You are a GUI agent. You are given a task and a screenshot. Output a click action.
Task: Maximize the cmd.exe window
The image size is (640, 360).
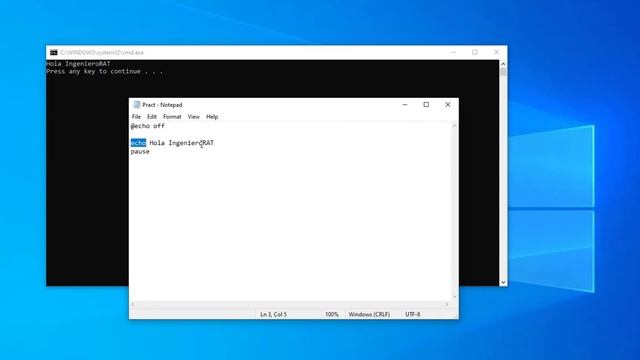tap(475, 53)
